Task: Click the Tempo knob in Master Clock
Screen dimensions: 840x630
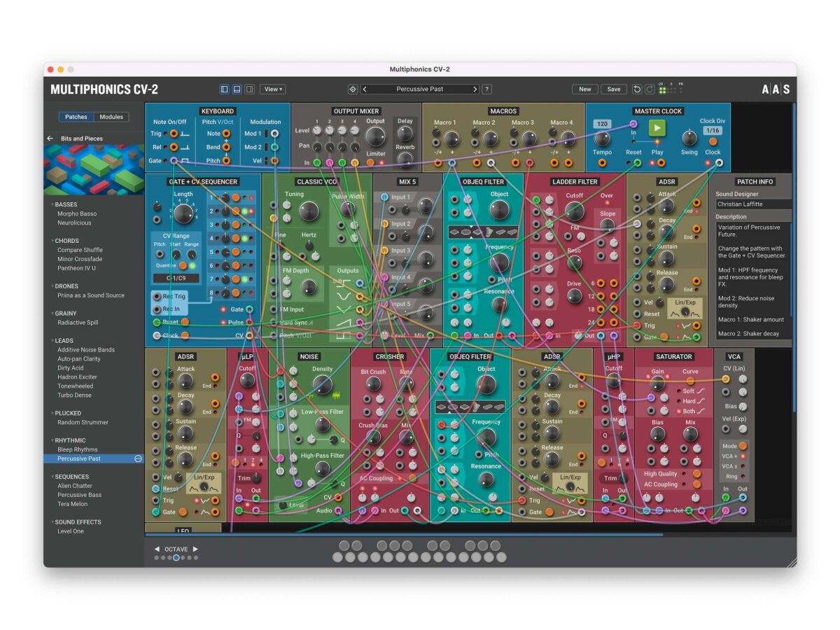Action: [x=602, y=139]
